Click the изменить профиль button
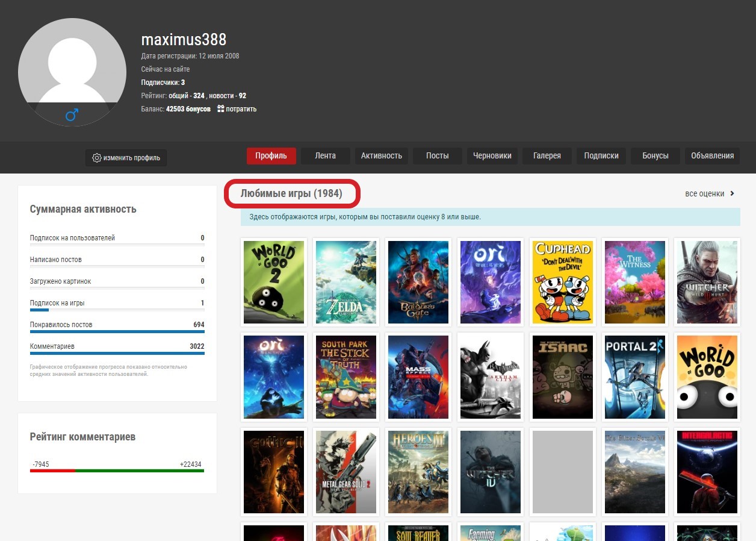 126,158
